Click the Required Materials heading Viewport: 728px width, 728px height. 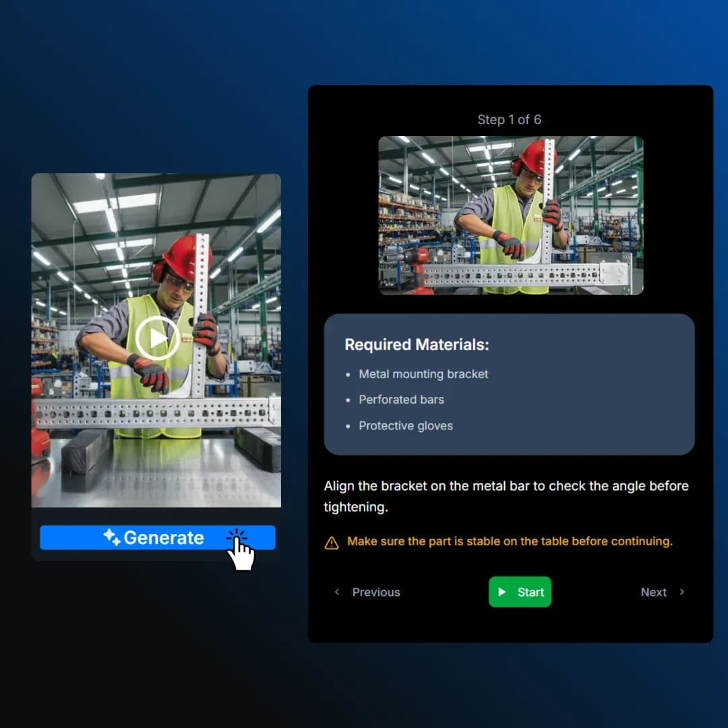click(x=417, y=344)
